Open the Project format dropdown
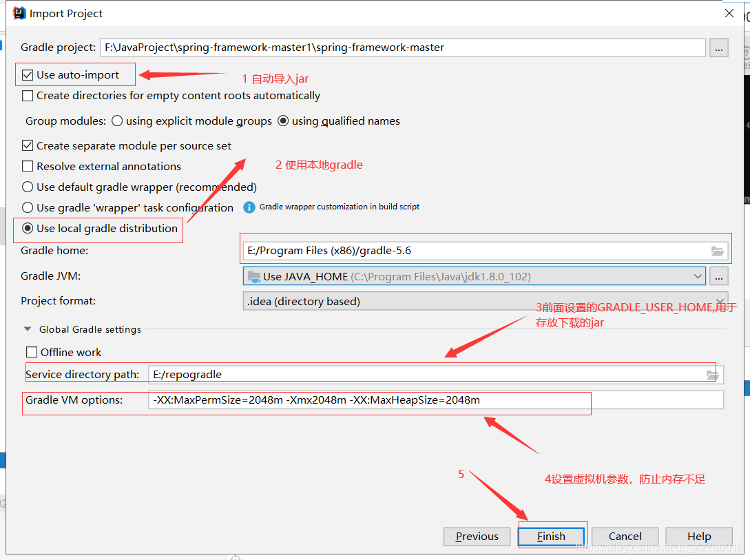750x560 pixels. click(486, 301)
